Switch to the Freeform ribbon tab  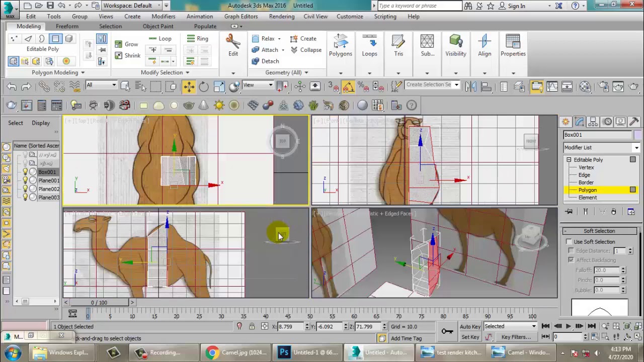pos(67,26)
